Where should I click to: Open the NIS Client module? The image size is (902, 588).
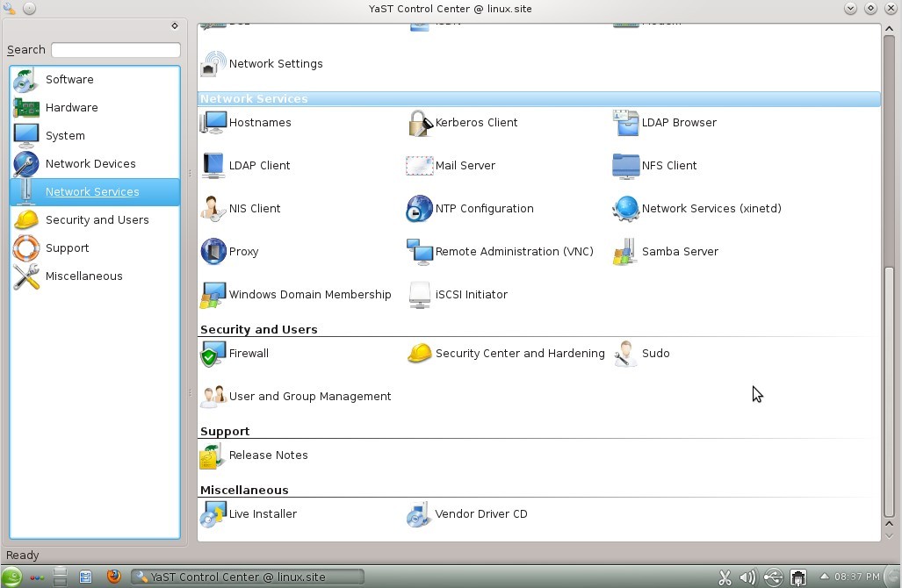(241, 209)
